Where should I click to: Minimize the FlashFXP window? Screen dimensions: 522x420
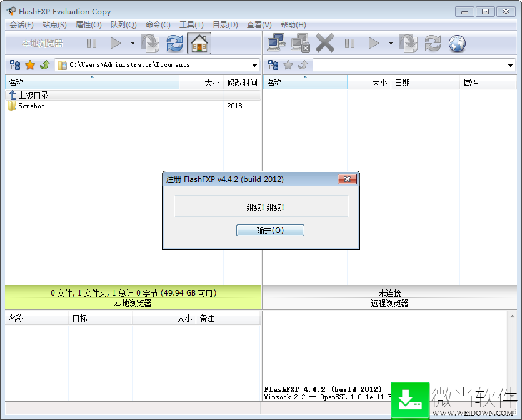[x=464, y=12]
